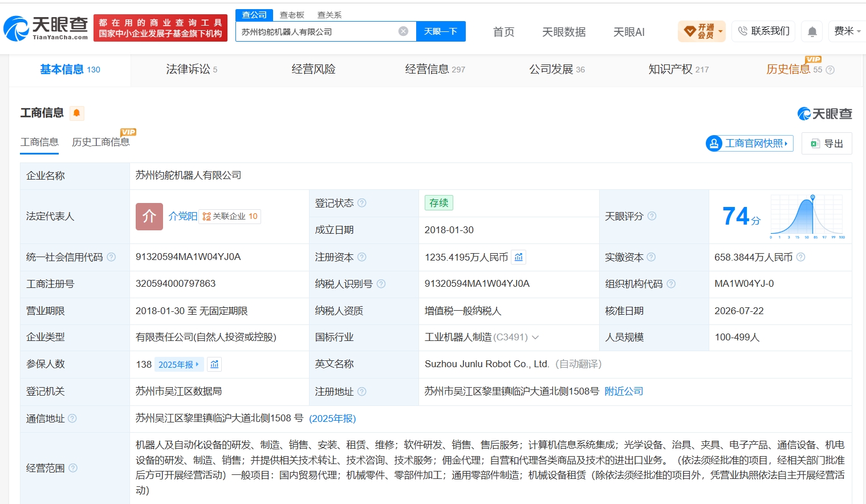866x504 pixels.
Task: Click the help icon next to 登记状态
Action: pyautogui.click(x=362, y=203)
